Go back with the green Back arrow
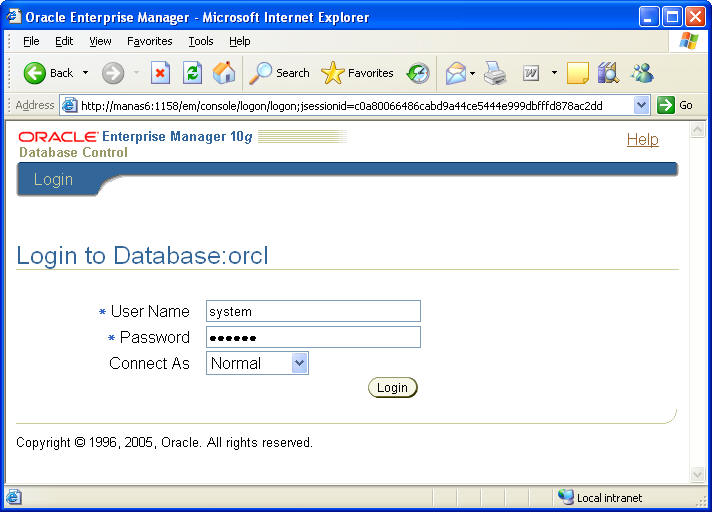The width and height of the screenshot is (712, 512). [48, 73]
